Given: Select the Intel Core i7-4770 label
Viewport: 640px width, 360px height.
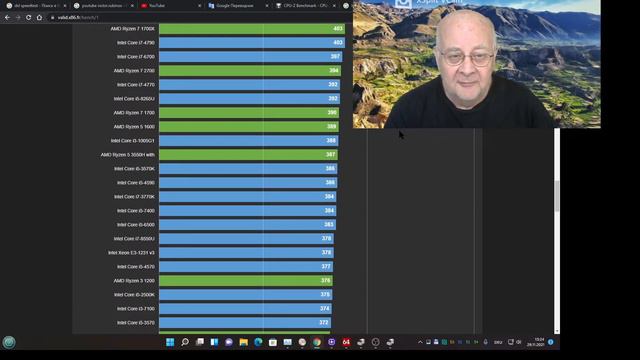Looking at the screenshot, I should [136, 84].
